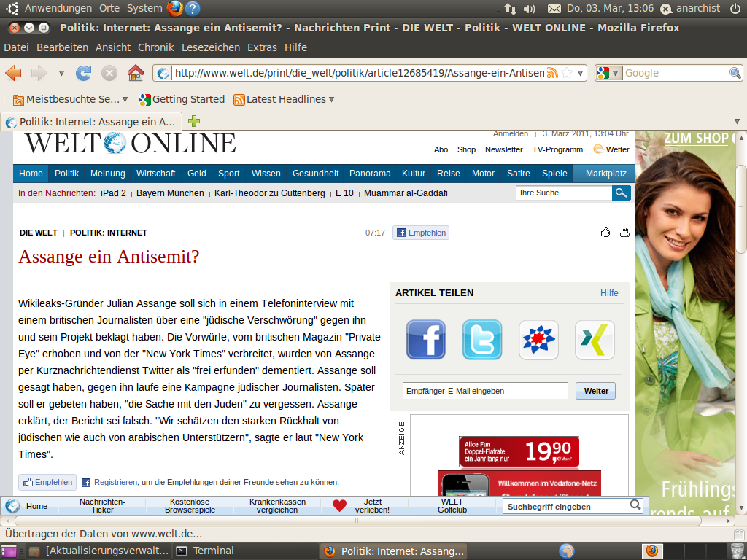Click the Firefox back arrow button
The height and width of the screenshot is (560, 747).
[13, 73]
